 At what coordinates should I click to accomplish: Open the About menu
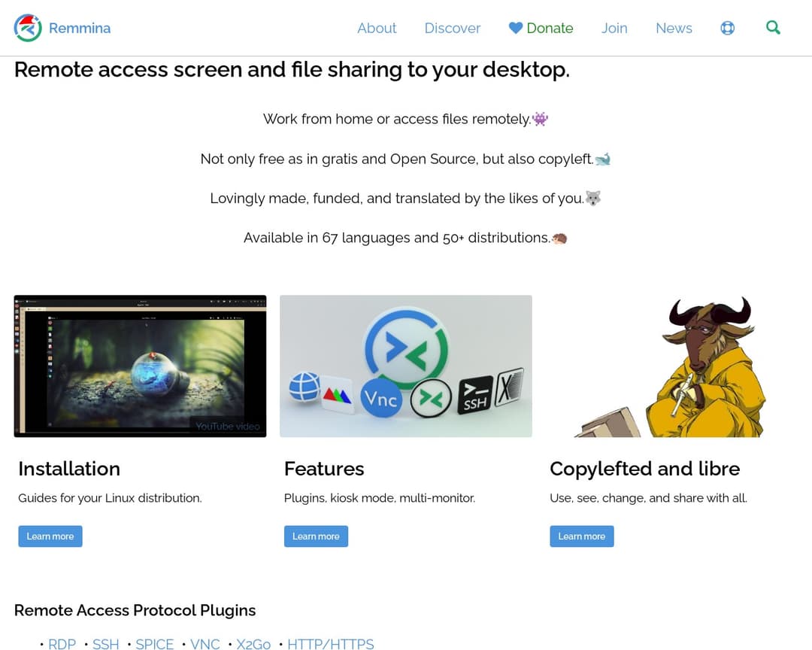pos(377,28)
